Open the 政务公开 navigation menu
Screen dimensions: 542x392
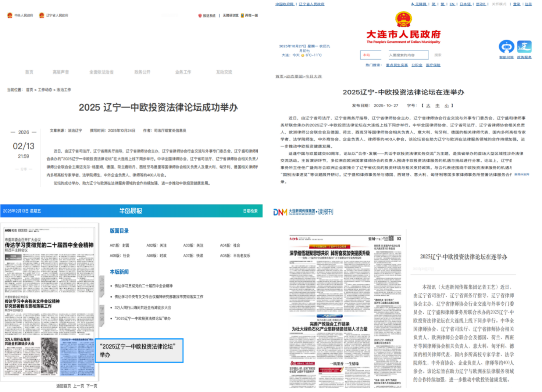coord(142,72)
